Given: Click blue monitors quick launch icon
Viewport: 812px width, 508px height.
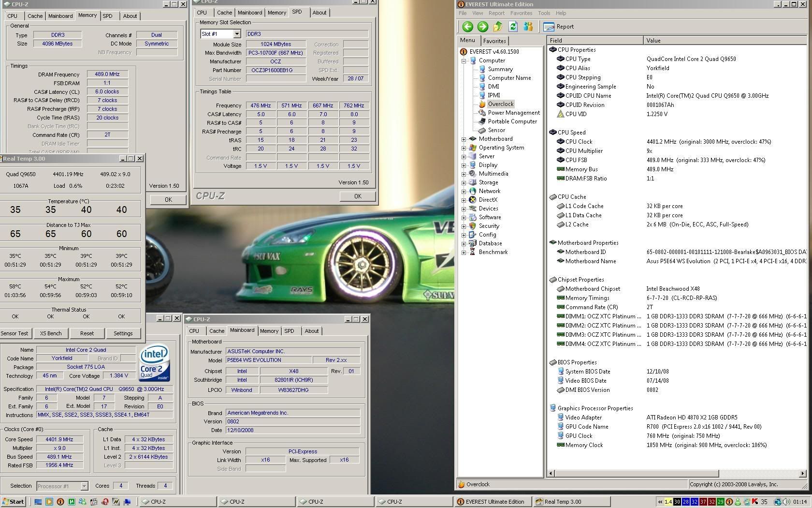Looking at the screenshot, I should pos(127,502).
